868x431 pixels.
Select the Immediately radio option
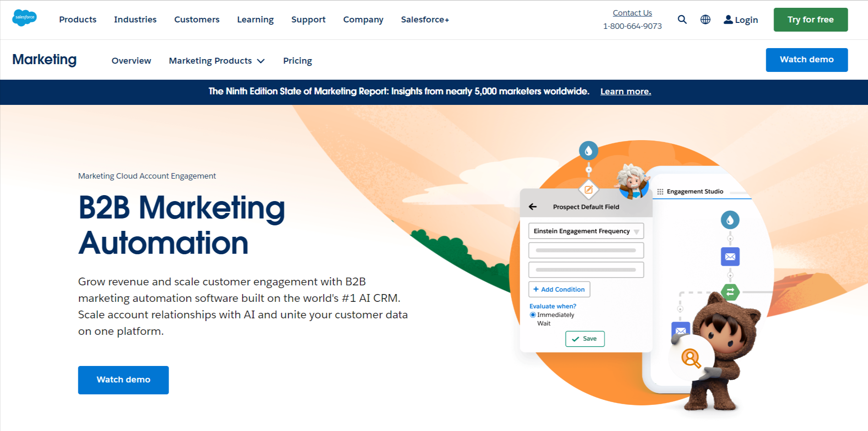[533, 315]
